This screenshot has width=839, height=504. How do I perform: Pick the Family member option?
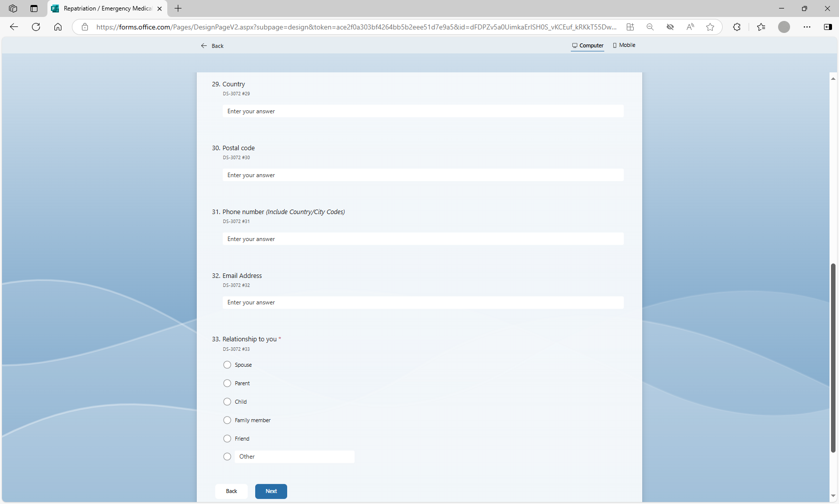227,420
